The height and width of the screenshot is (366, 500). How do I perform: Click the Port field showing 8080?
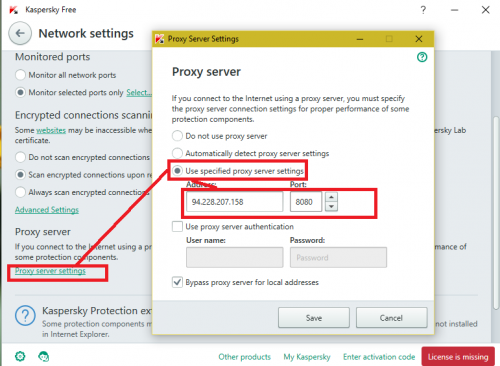(x=306, y=202)
